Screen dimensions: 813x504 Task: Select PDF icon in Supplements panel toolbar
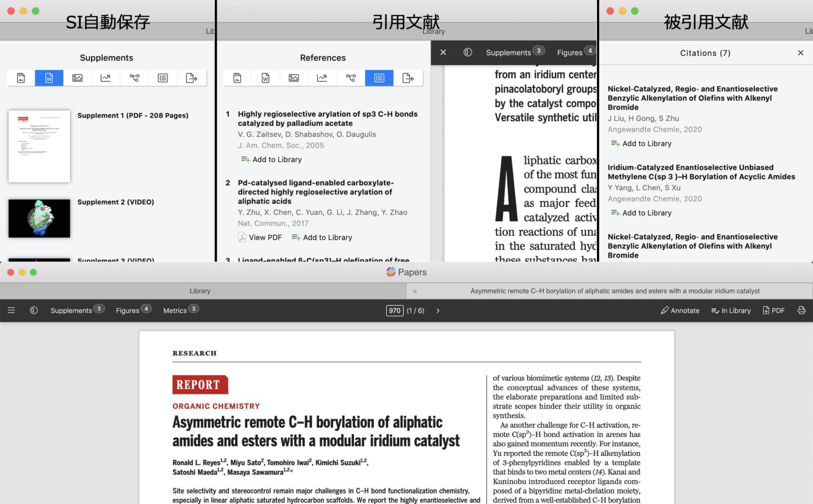[x=21, y=78]
